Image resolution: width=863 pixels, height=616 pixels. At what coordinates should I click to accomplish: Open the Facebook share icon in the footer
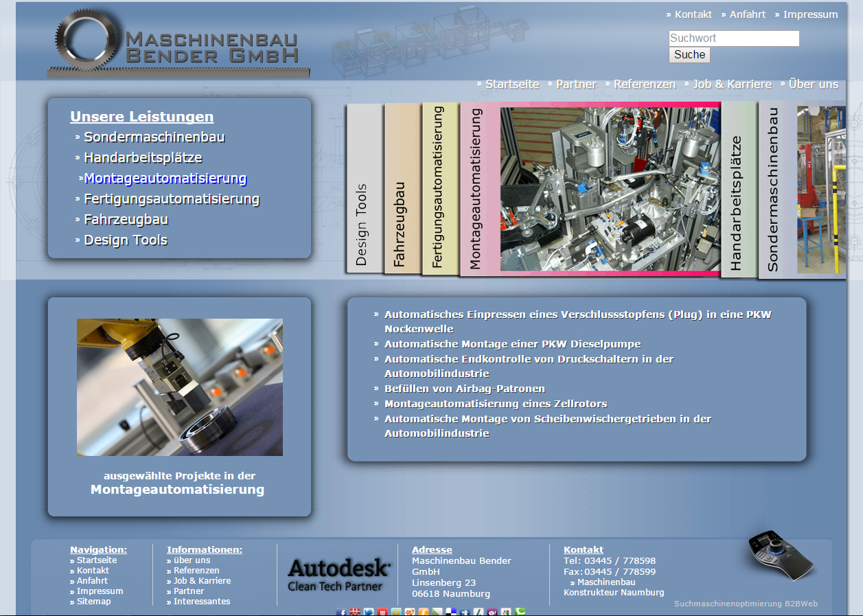point(341,612)
